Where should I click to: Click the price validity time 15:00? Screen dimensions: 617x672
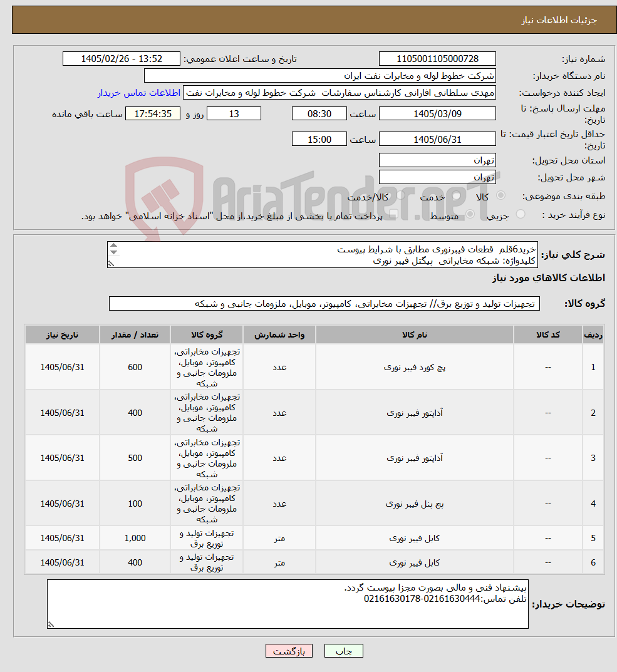319,139
